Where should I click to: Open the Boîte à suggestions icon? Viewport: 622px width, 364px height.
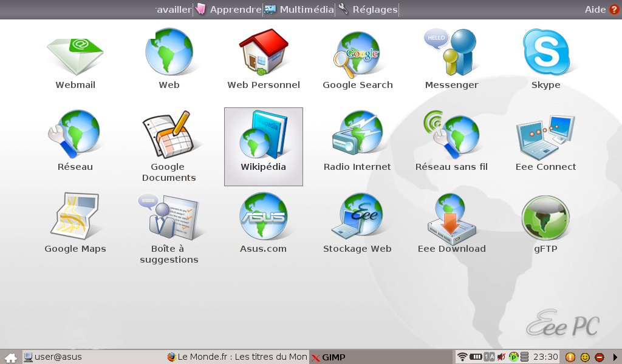coord(168,217)
